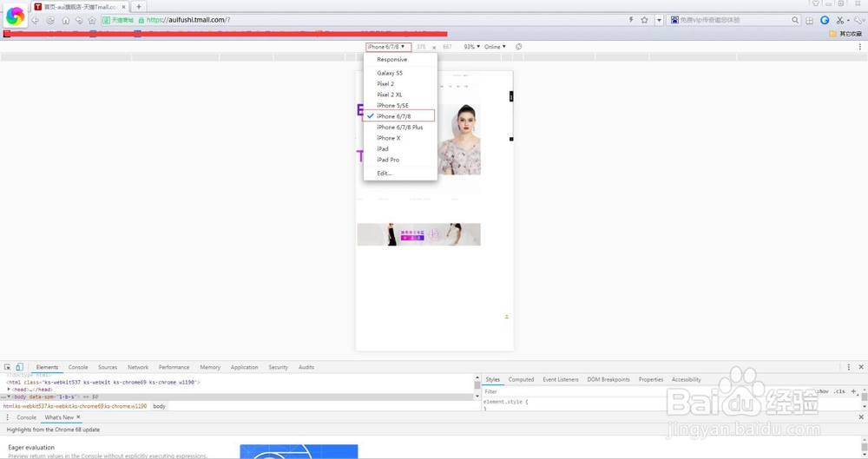Bookmark page with address bar star

(644, 20)
